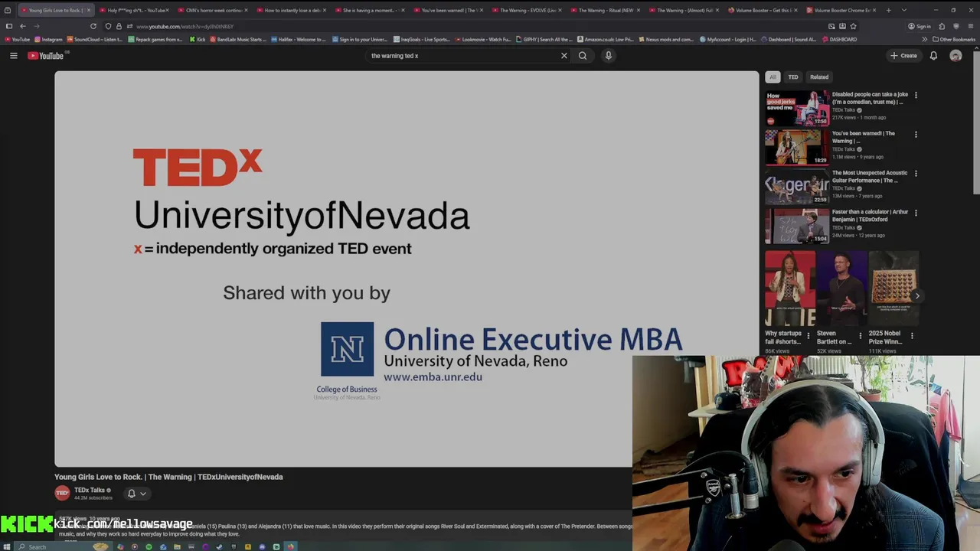Select the All filter chip
The image size is (980, 551).
tap(773, 77)
